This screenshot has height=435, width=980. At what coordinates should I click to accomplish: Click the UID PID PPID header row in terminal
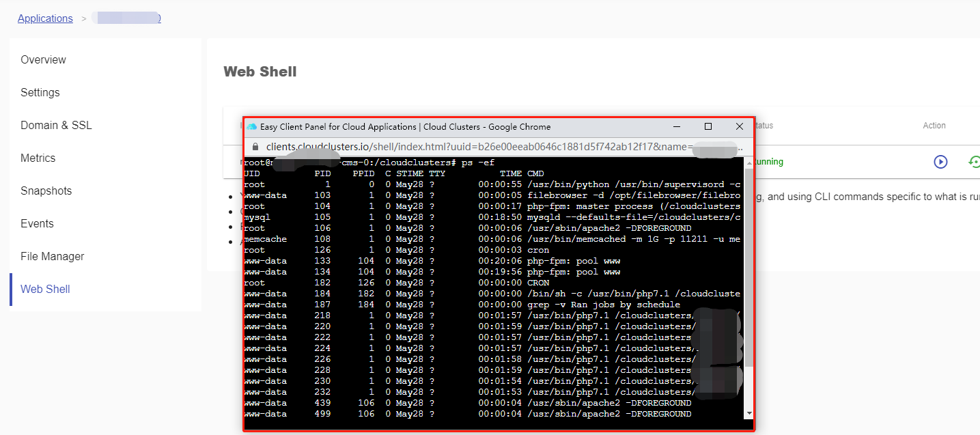(x=394, y=173)
